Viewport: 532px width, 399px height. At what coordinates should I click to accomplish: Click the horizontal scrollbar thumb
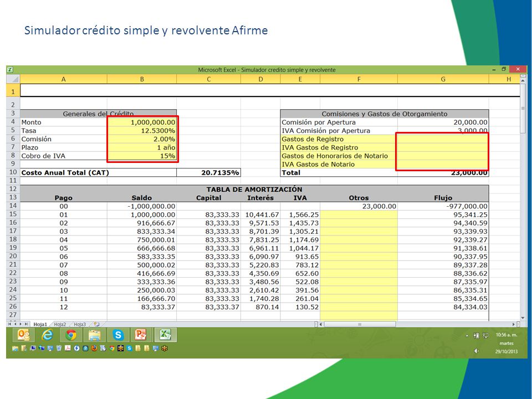(x=360, y=324)
